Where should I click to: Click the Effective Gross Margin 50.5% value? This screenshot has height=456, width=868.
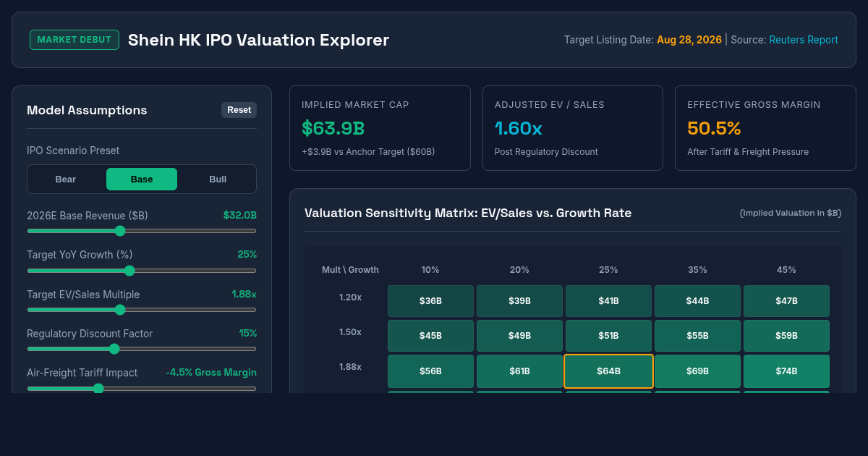click(x=714, y=129)
